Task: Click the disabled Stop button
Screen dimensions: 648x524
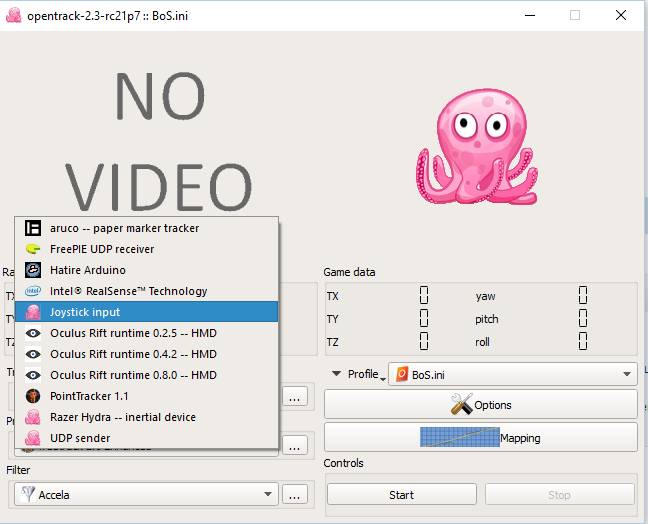Action: (x=560, y=495)
